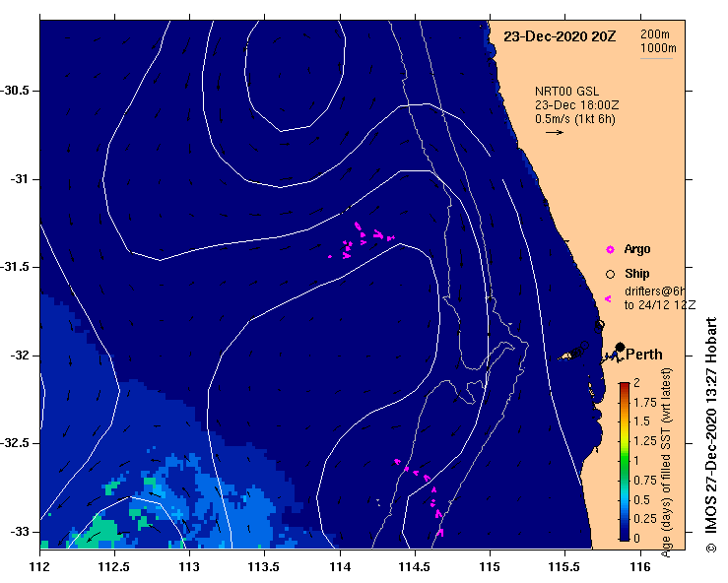728x583 pixels.
Task: Click the latitude label -30.5
Action: (x=17, y=91)
